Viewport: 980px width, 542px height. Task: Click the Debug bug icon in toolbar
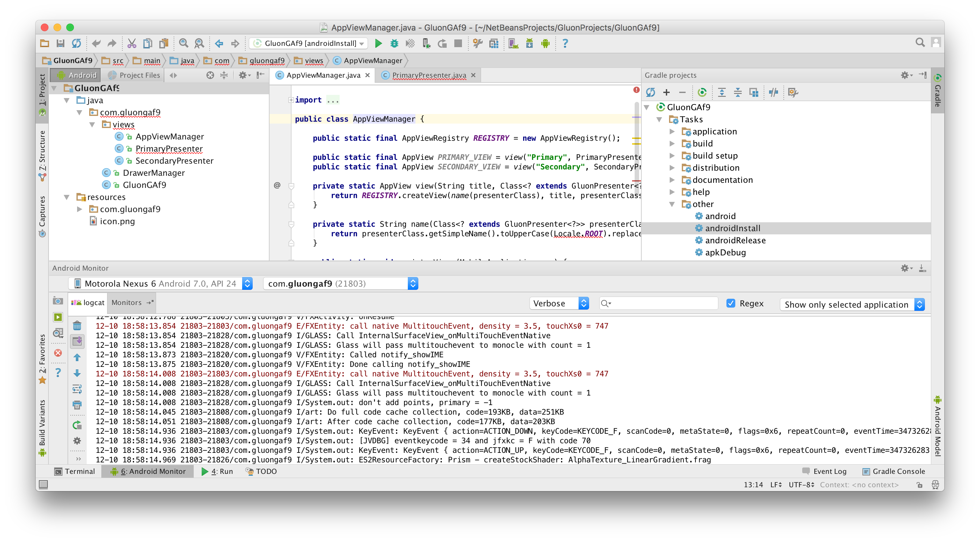[394, 43]
